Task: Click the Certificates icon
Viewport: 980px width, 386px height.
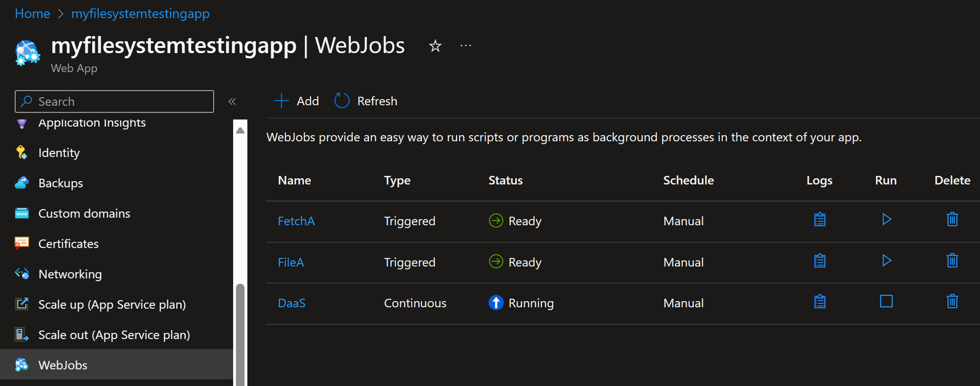Action: (x=22, y=243)
